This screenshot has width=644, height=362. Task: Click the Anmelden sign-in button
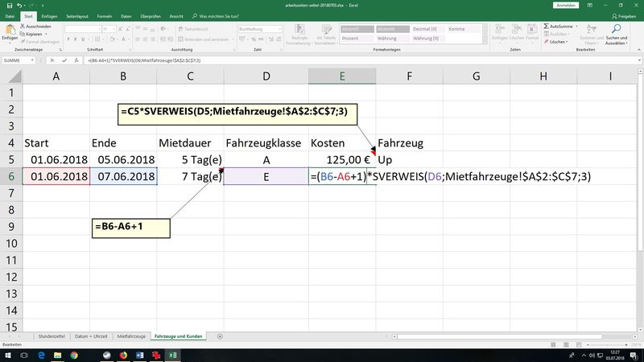566,4
